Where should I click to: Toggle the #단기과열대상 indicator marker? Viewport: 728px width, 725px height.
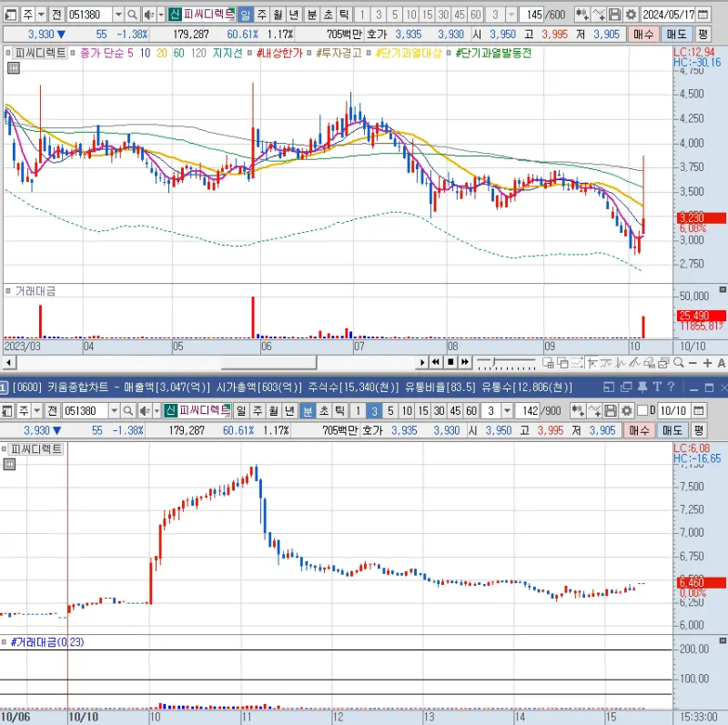click(x=369, y=53)
